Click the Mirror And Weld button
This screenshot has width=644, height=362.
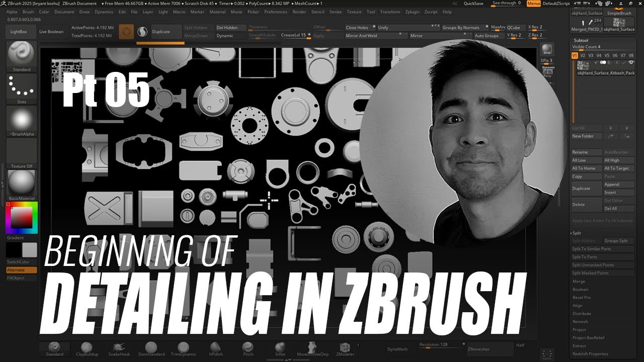click(376, 36)
